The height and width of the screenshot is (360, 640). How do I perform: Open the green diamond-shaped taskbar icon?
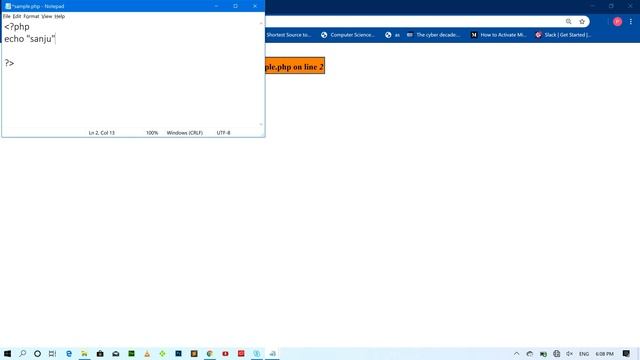click(162, 353)
